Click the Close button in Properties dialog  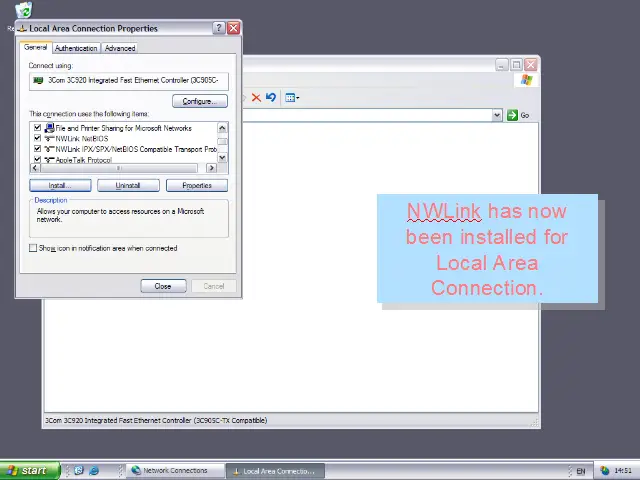(163, 286)
